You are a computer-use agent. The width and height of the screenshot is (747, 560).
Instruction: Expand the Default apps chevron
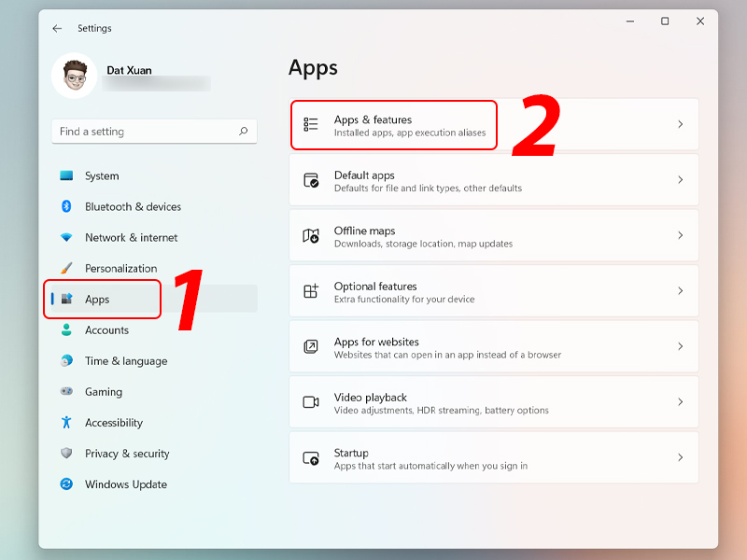pos(681,179)
